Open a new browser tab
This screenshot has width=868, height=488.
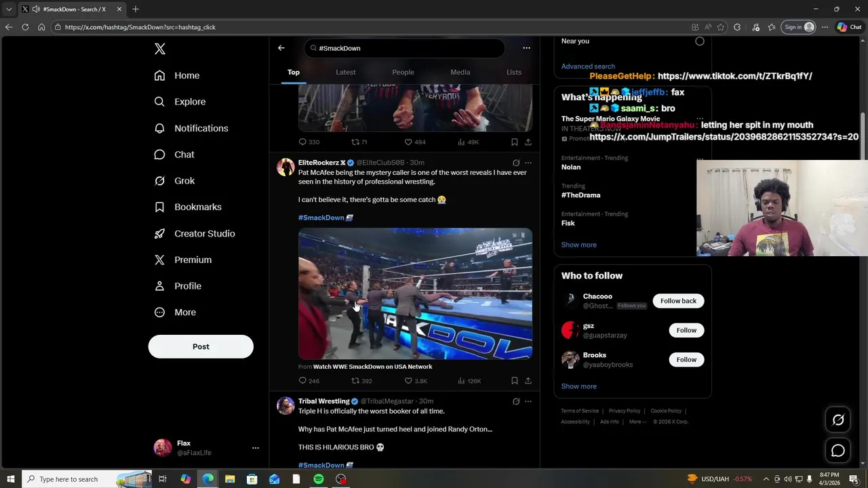click(136, 9)
